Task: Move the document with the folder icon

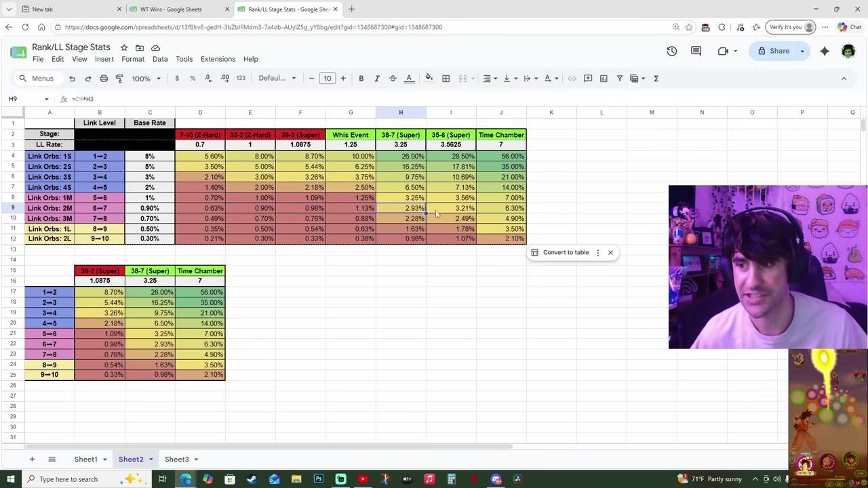Action: (x=140, y=48)
